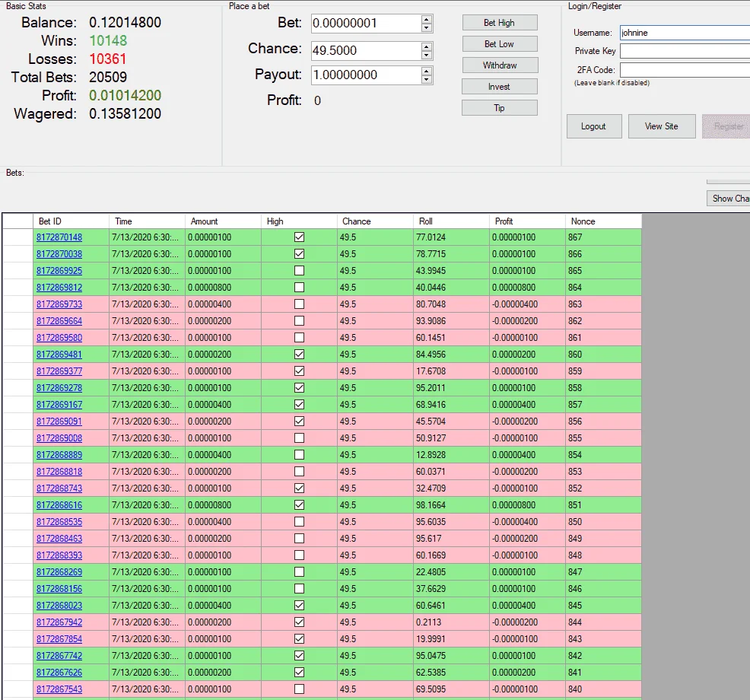Open bet ID link 8172869812
Image resolution: width=750 pixels, height=700 pixels.
pyautogui.click(x=59, y=288)
